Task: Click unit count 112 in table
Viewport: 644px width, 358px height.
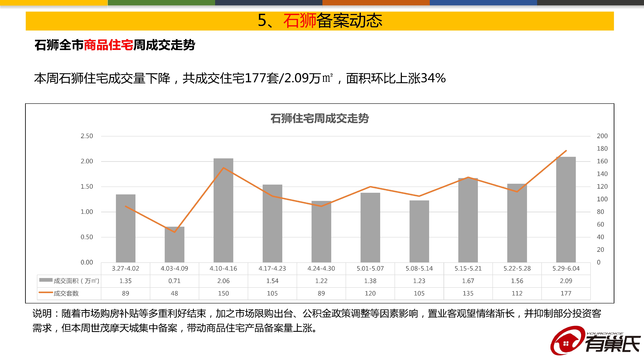Action: click(x=517, y=294)
